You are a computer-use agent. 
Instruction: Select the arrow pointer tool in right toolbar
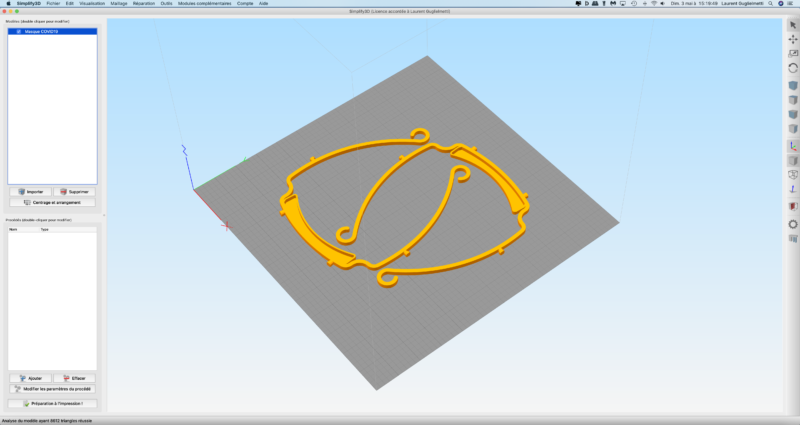(x=792, y=24)
